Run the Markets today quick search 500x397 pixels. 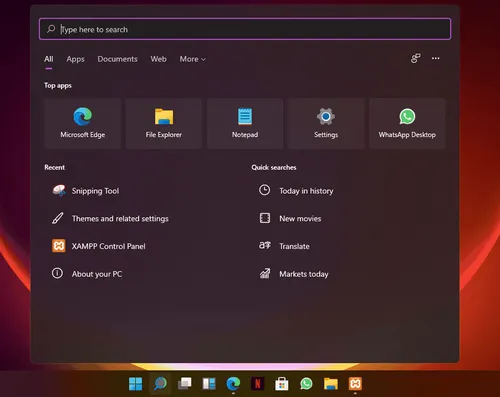(304, 274)
